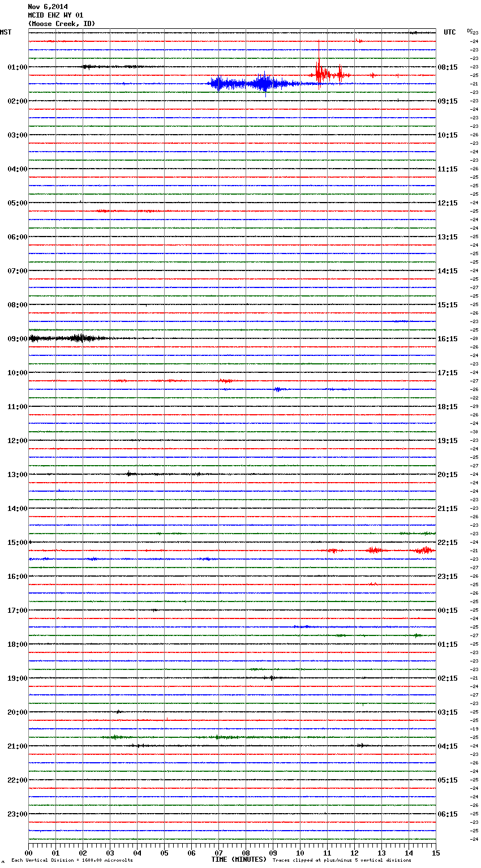The width and height of the screenshot is (481, 868).
Task: Click the "10:15" UTC time label
Action: [x=448, y=135]
